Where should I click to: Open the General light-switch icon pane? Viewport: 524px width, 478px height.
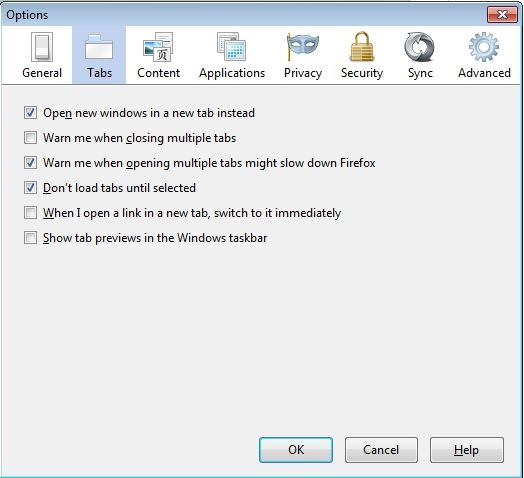tap(42, 47)
